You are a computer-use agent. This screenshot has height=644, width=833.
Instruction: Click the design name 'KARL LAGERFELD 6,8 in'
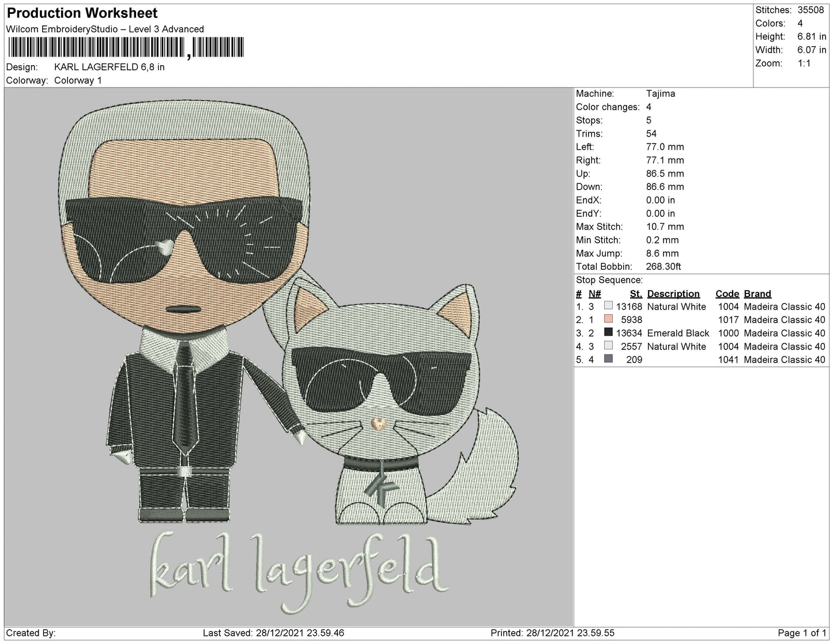110,67
